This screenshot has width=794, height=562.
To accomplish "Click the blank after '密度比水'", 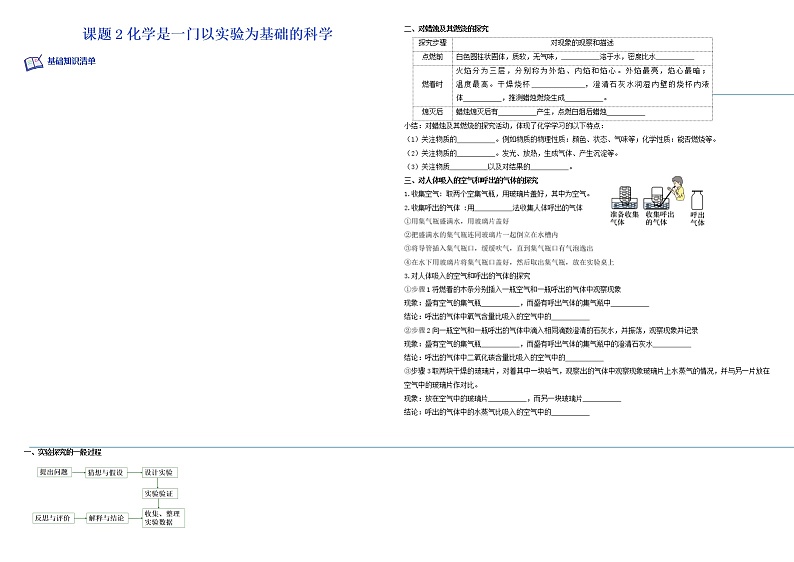I will (x=674, y=58).
